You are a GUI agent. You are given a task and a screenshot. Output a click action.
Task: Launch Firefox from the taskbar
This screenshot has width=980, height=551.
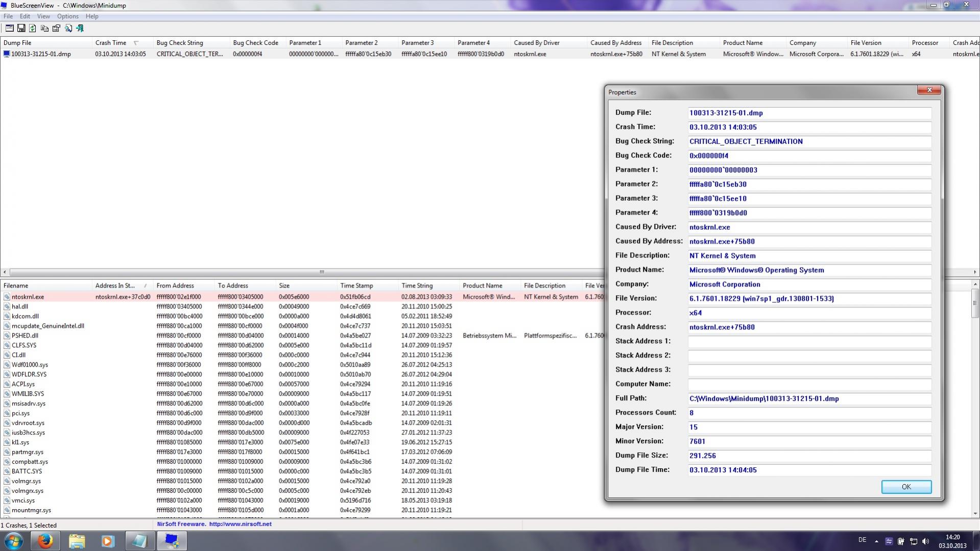(45, 541)
